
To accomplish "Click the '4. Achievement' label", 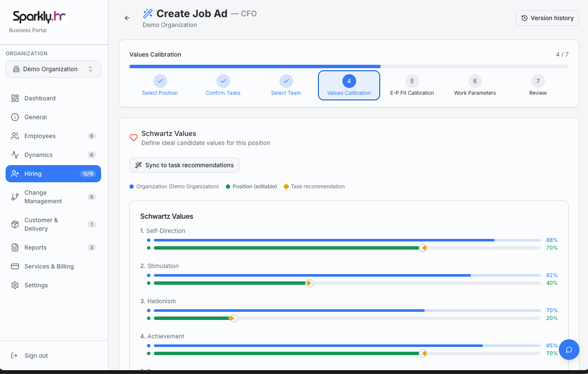I will 162,336.
